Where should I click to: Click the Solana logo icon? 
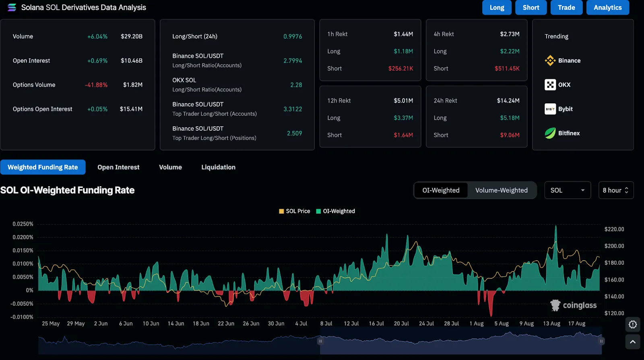[x=12, y=8]
